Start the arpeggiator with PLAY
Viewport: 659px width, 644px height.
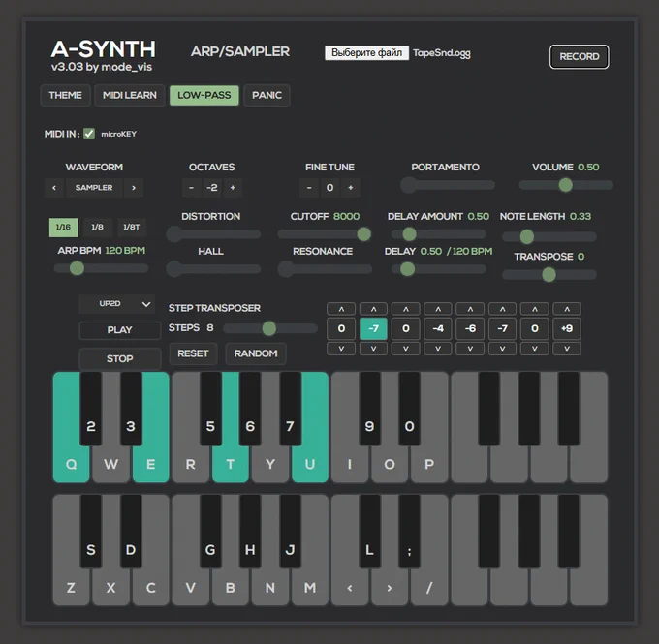pyautogui.click(x=120, y=330)
